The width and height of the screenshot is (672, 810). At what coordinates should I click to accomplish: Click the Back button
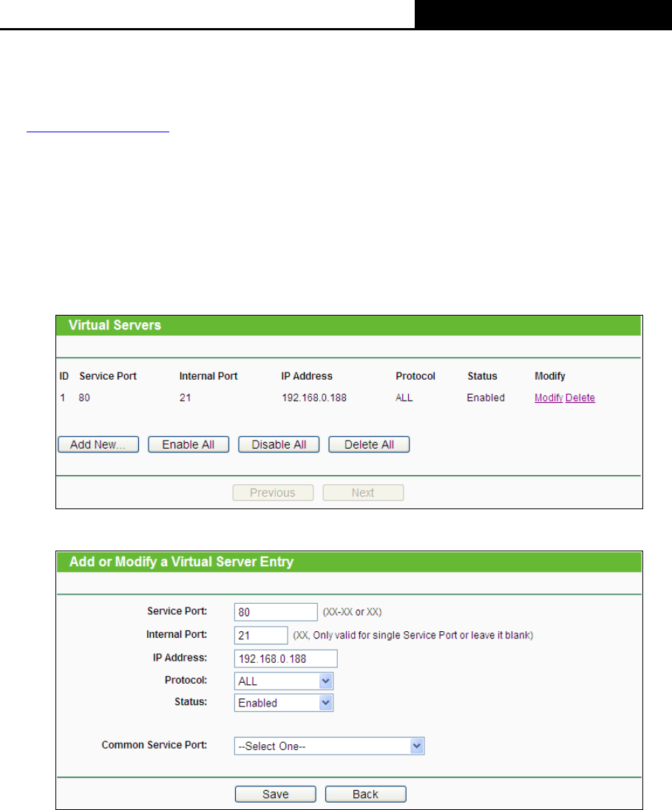click(365, 794)
